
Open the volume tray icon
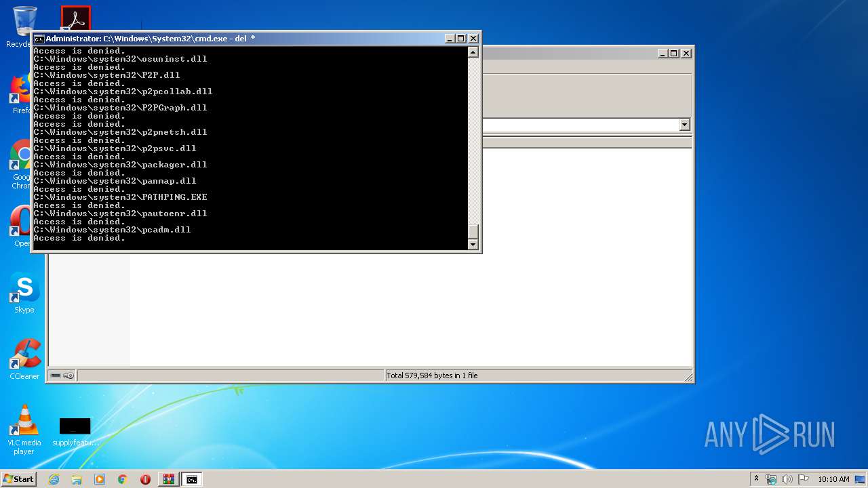click(x=787, y=479)
